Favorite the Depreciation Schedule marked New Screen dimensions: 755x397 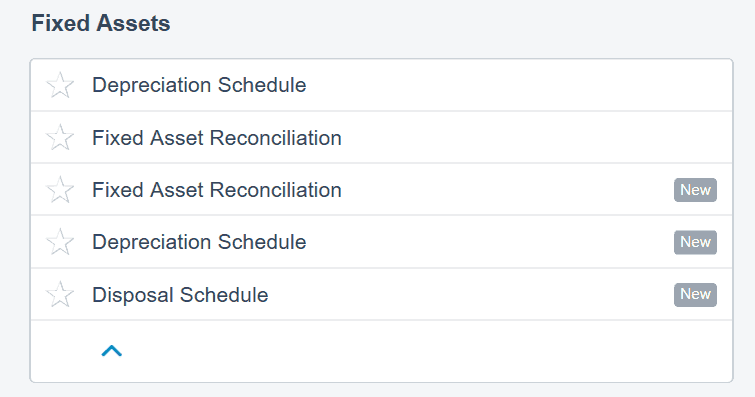(60, 242)
